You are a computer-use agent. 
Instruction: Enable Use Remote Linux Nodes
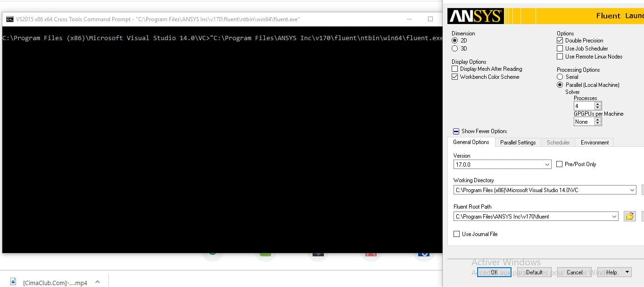[560, 57]
